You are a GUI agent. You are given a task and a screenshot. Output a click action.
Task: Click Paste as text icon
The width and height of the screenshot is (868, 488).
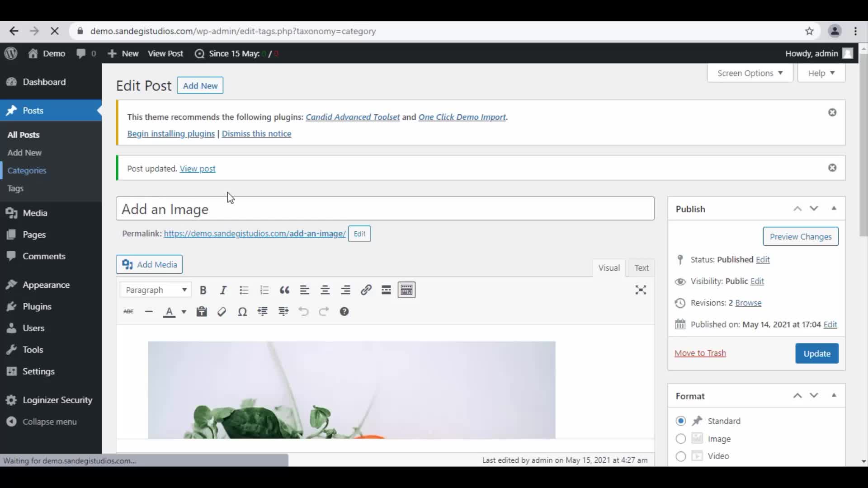[x=202, y=312]
